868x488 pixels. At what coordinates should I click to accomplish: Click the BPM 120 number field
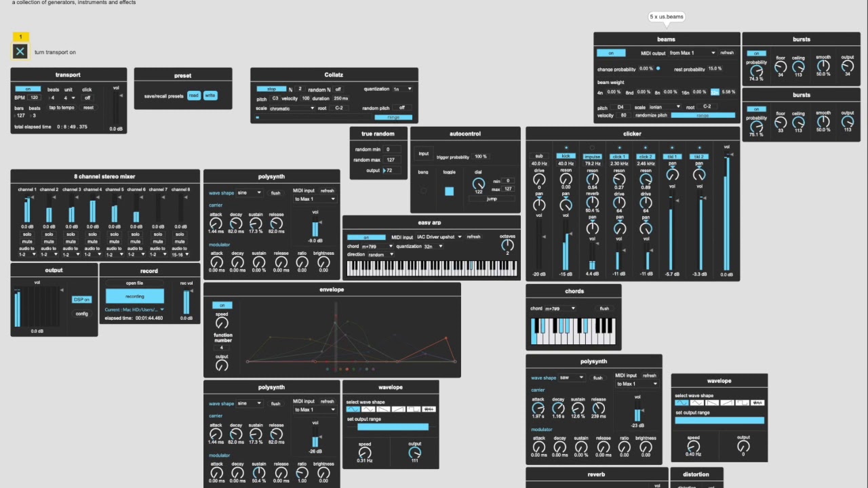[x=35, y=98]
